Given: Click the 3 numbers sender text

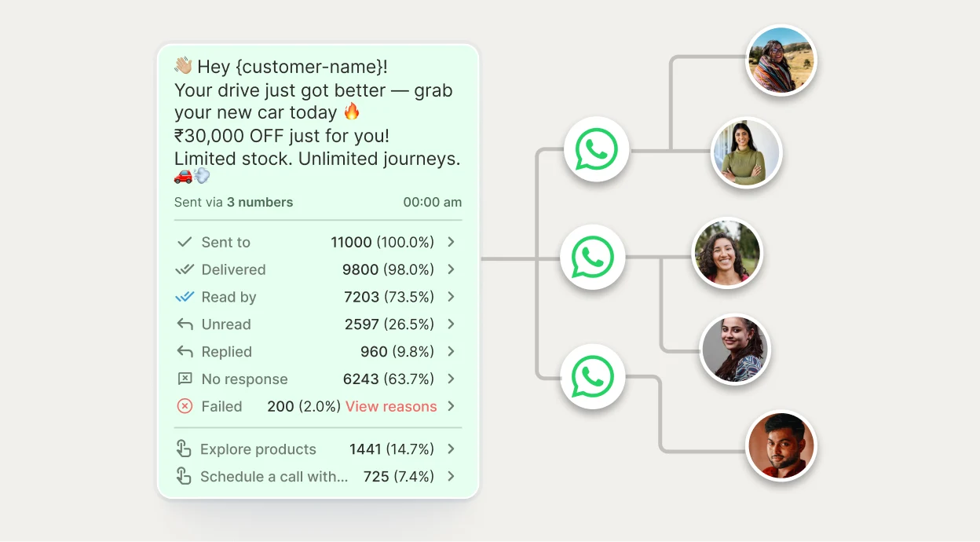Looking at the screenshot, I should 260,202.
